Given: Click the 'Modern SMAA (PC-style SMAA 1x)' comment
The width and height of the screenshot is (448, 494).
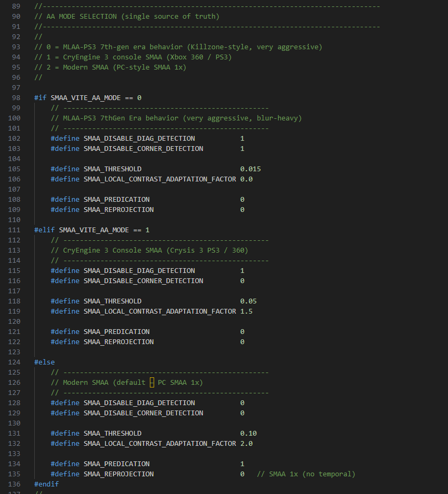Looking at the screenshot, I should [110, 67].
